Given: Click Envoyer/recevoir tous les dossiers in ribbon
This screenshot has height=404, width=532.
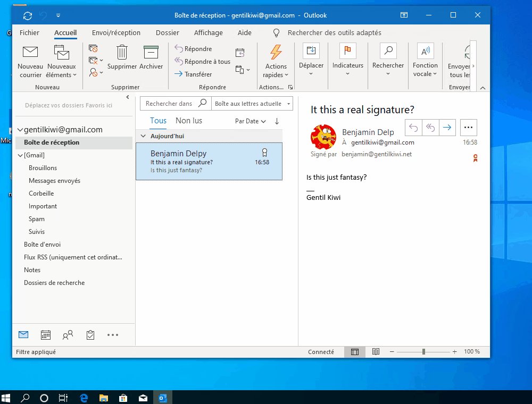Looking at the screenshot, I should 459,62.
